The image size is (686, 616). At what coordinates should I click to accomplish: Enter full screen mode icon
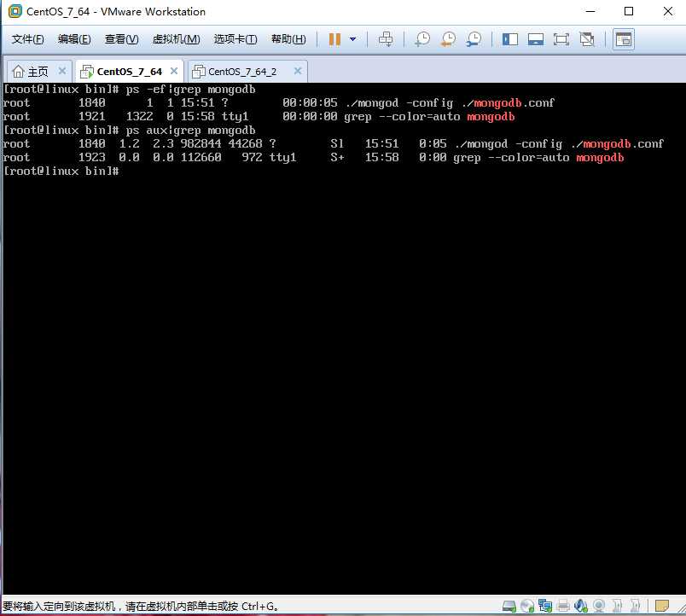point(561,39)
